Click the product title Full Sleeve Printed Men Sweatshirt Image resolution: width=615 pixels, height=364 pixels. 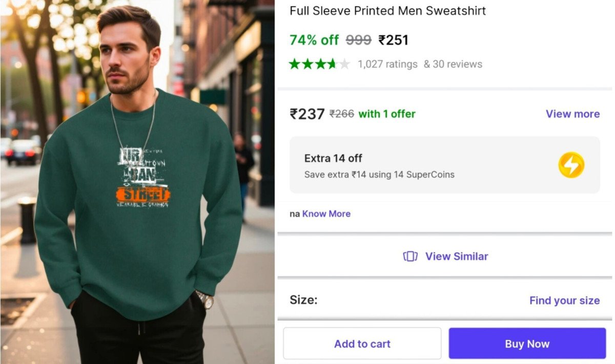click(x=387, y=10)
